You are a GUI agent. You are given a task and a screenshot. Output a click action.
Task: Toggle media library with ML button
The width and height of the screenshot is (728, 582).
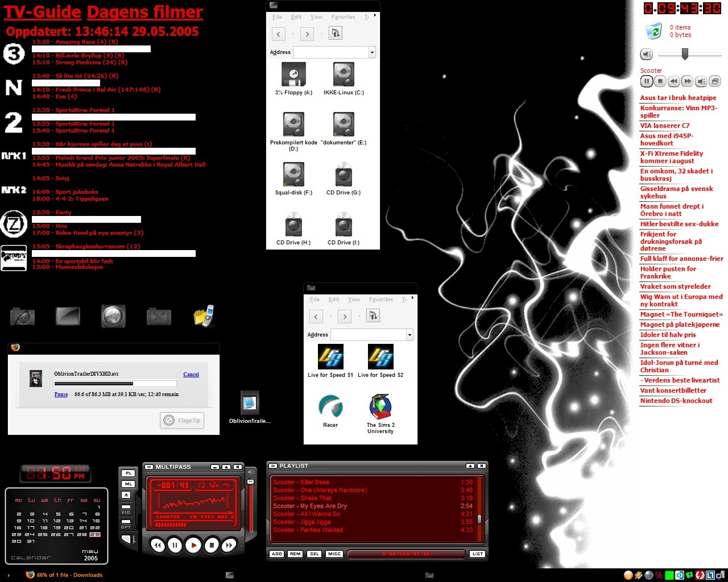coord(129,484)
